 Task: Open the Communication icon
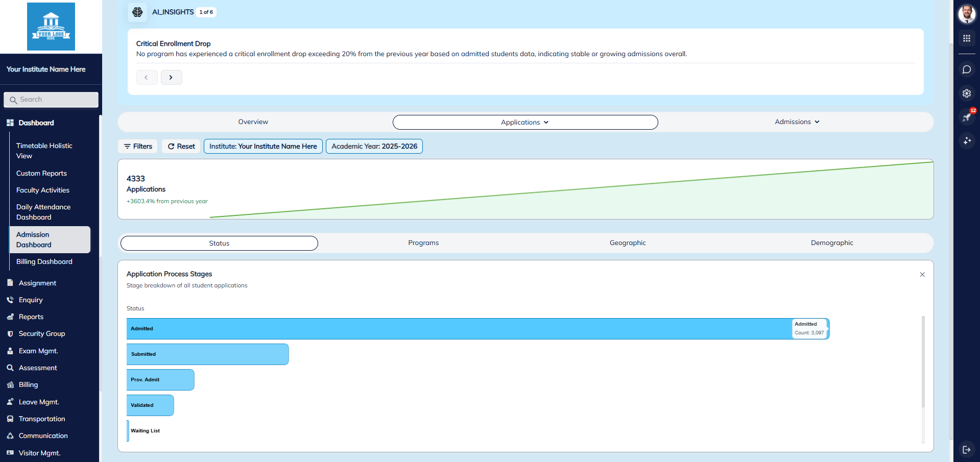[x=10, y=435]
